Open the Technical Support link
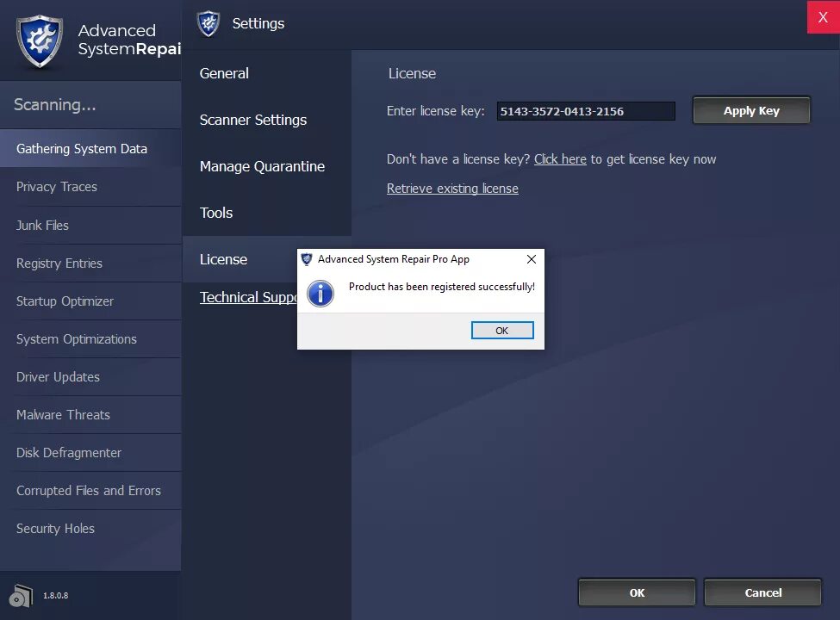 point(248,297)
